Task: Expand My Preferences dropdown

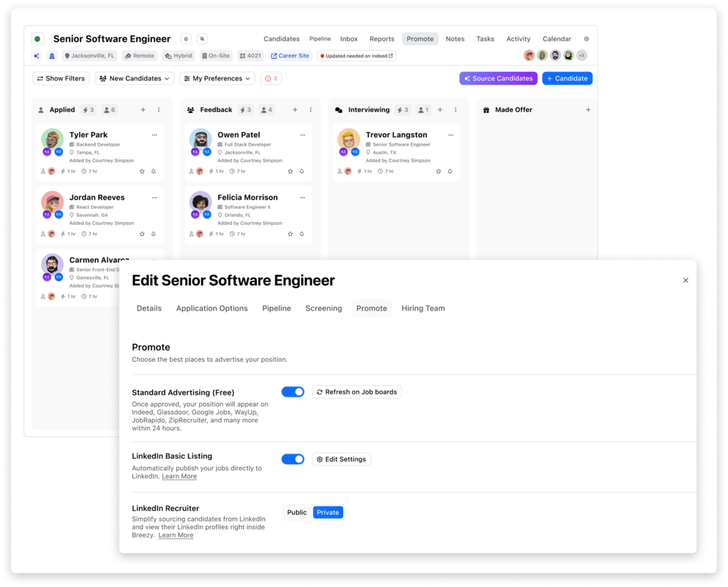Action: (217, 78)
